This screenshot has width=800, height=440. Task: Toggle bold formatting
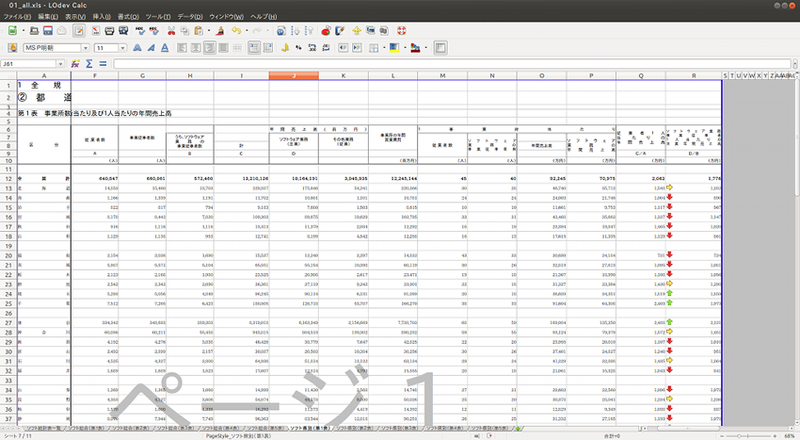pos(137,47)
